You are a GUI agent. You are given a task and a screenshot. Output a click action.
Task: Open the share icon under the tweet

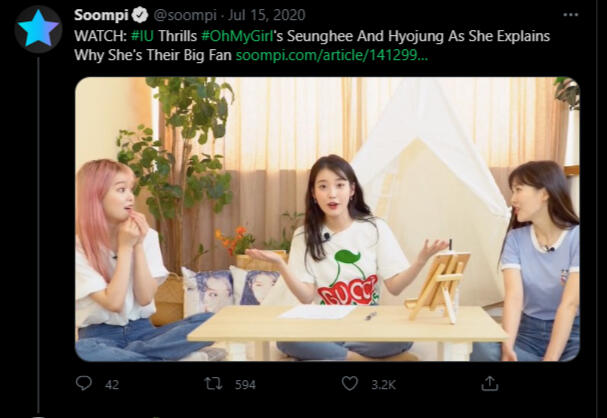[489, 383]
